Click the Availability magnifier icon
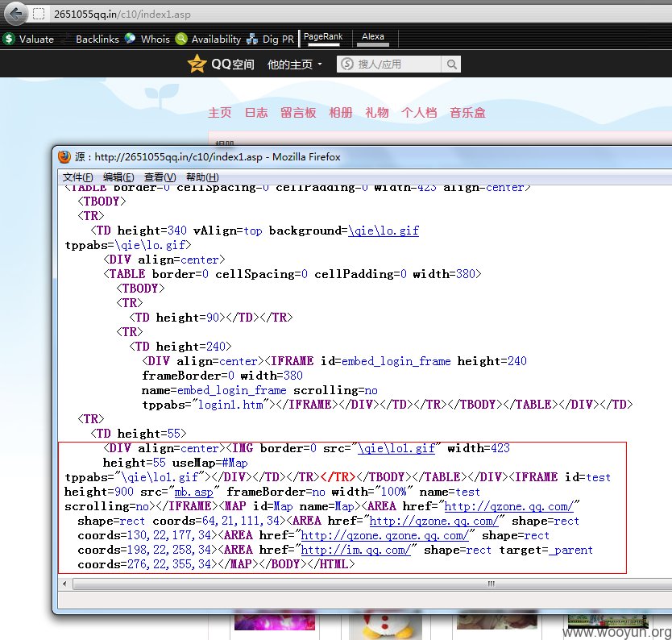This screenshot has width=672, height=640. point(182,39)
